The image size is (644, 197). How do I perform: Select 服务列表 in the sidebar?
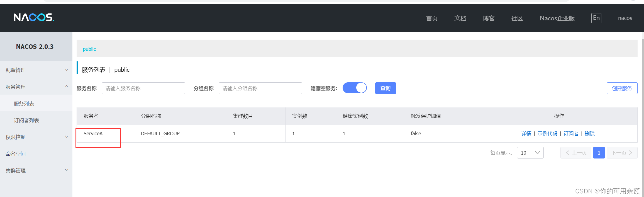36,104
